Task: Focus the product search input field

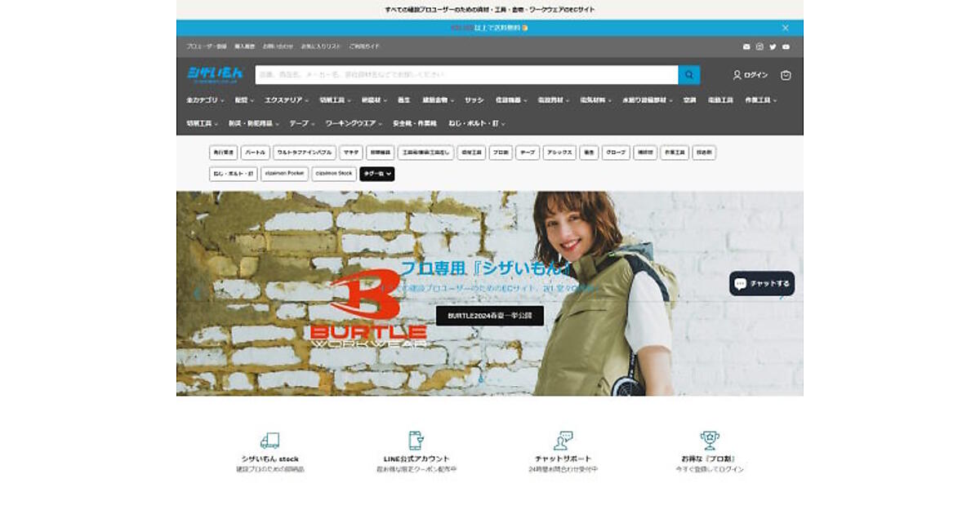Action: [465, 75]
